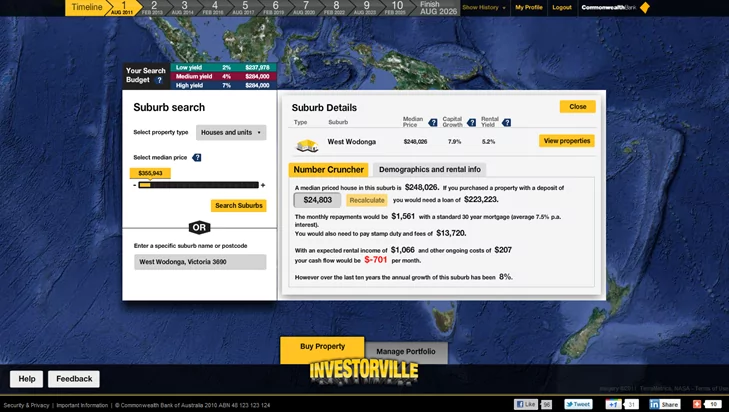Click the $13,720 stamp duty value

click(x=451, y=233)
